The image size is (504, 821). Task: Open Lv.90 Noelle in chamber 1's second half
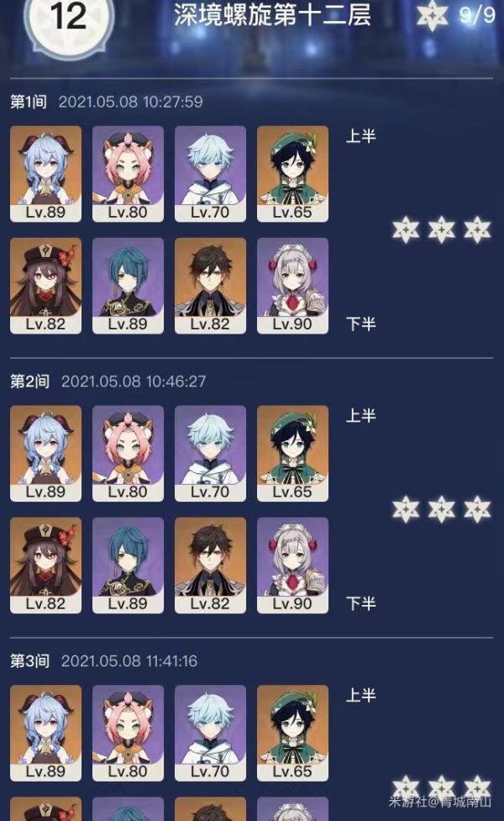point(292,286)
